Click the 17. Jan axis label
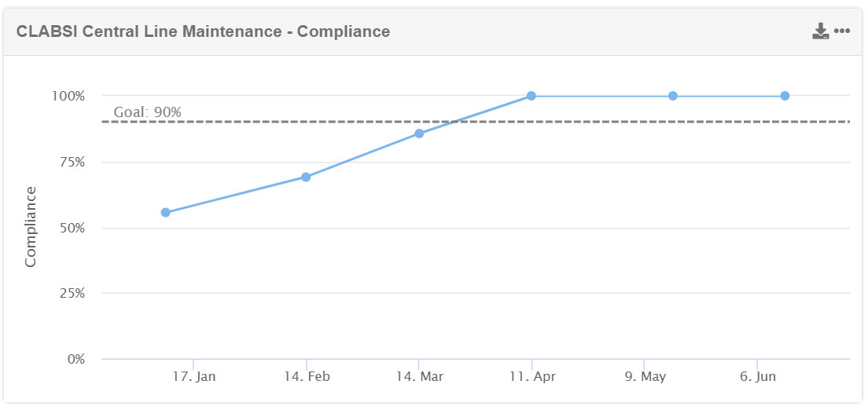 coord(193,377)
